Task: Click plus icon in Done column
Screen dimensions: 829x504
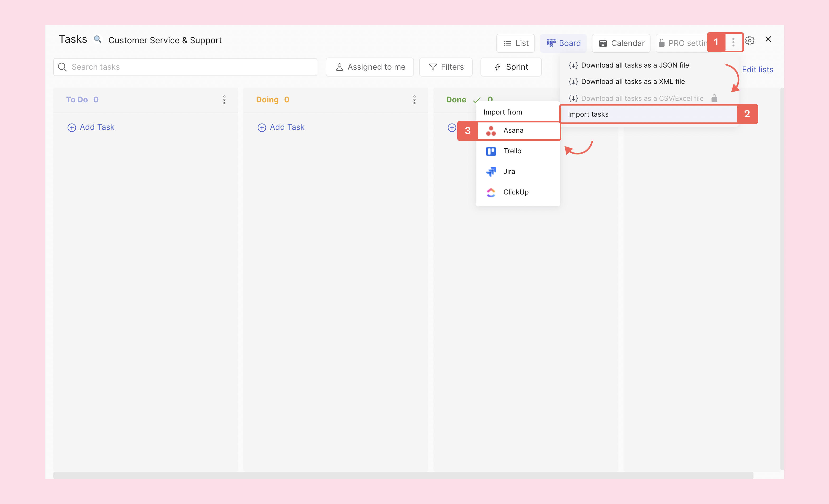Action: click(x=452, y=127)
